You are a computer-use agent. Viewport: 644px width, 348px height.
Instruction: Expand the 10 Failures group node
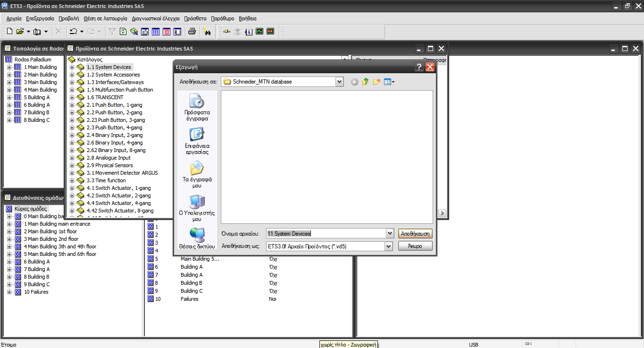pos(9,292)
